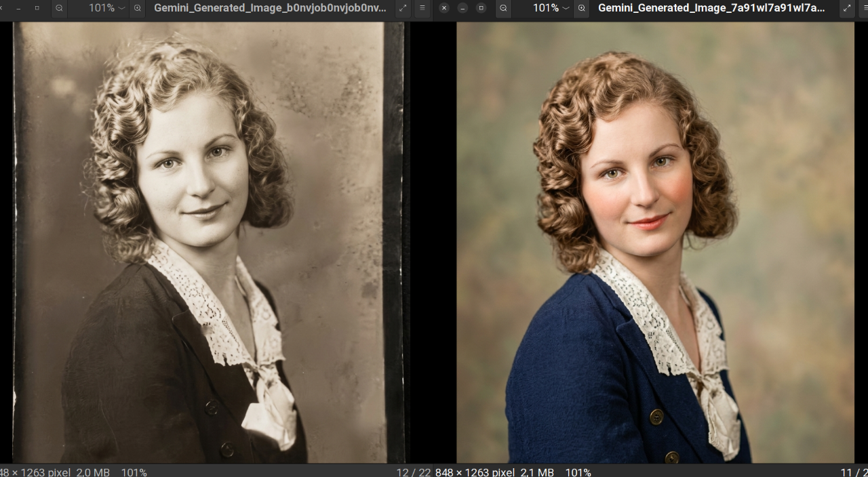Zoom out in the left sepia photo window

tap(60, 8)
